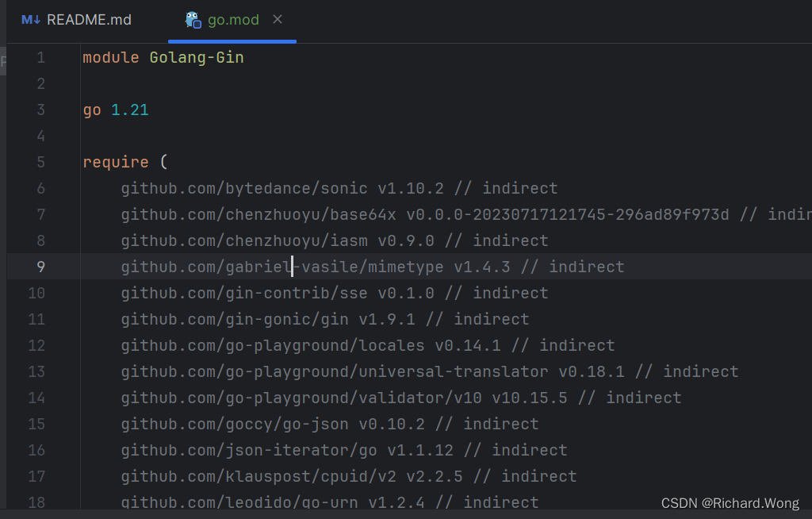Click line number 1 in the gutter

(40, 57)
